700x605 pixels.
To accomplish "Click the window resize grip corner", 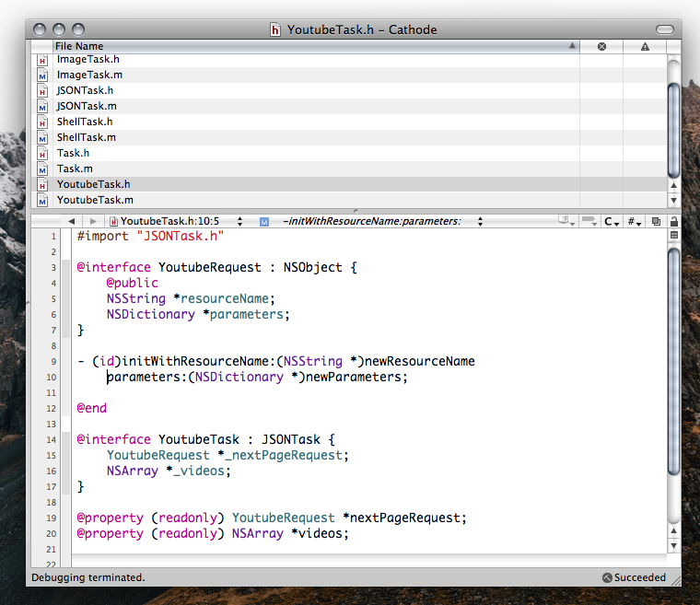I will coord(676,581).
